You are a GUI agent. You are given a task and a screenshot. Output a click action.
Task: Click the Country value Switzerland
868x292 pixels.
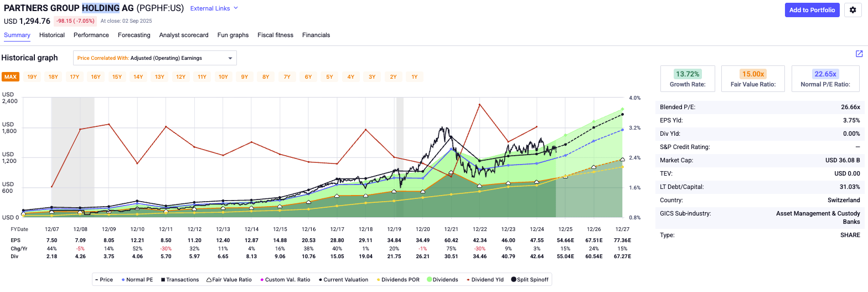(845, 200)
